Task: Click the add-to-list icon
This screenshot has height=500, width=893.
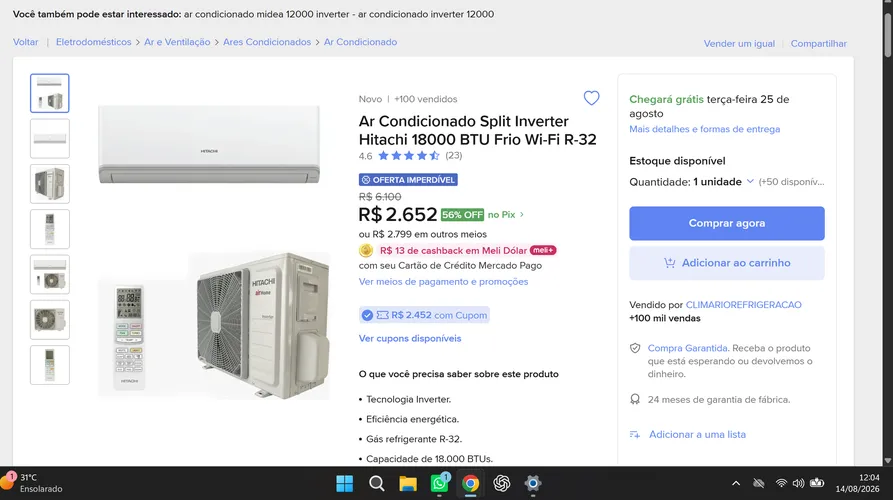Action: (635, 435)
